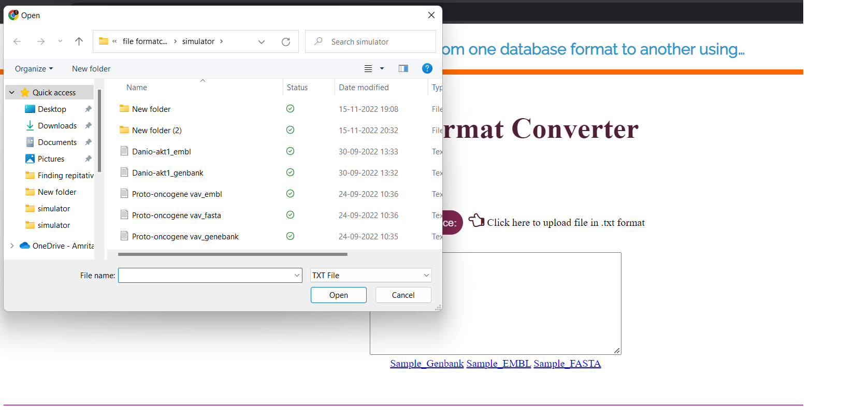
Task: Sort by the Status column header
Action: point(297,87)
